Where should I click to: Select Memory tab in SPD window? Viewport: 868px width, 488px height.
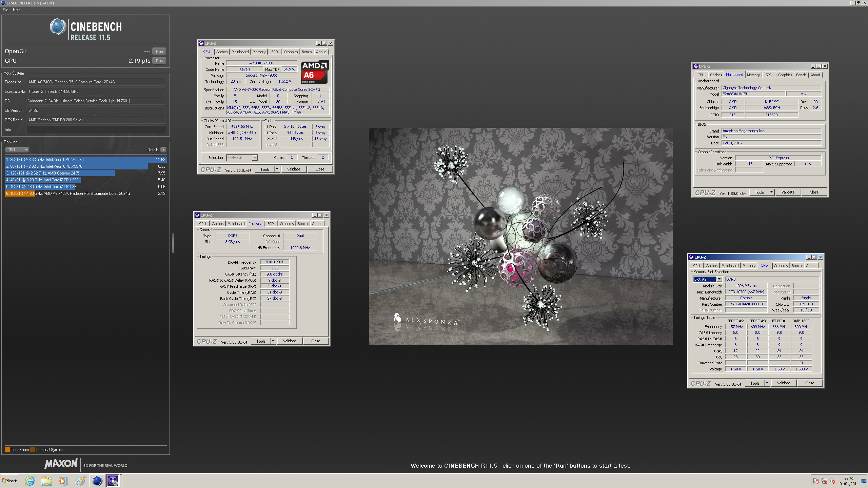[x=749, y=266]
